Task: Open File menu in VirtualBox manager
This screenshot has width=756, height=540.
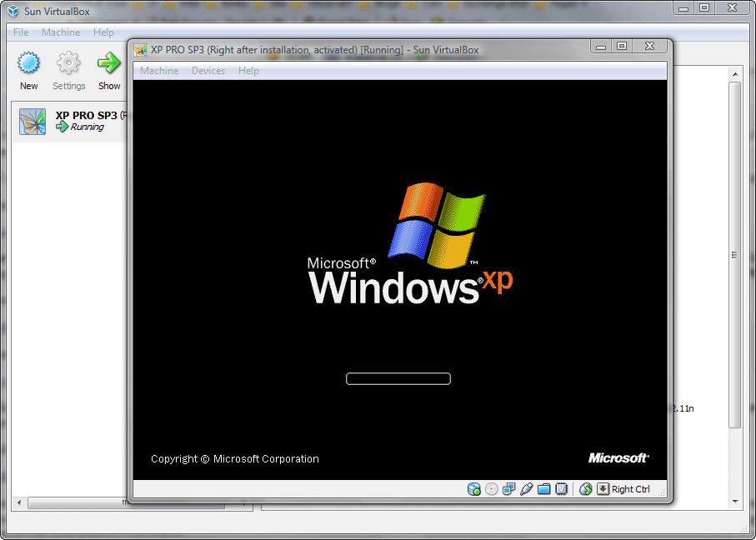Action: pos(21,32)
